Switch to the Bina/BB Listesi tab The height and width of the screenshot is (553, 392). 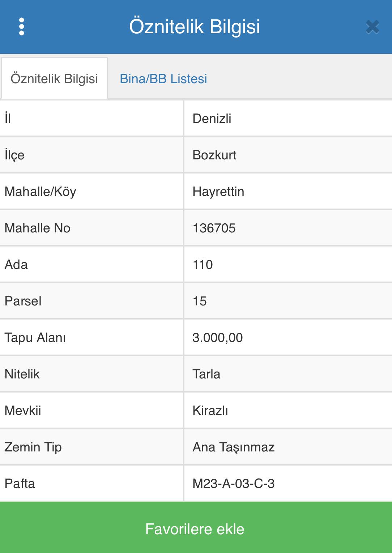163,79
